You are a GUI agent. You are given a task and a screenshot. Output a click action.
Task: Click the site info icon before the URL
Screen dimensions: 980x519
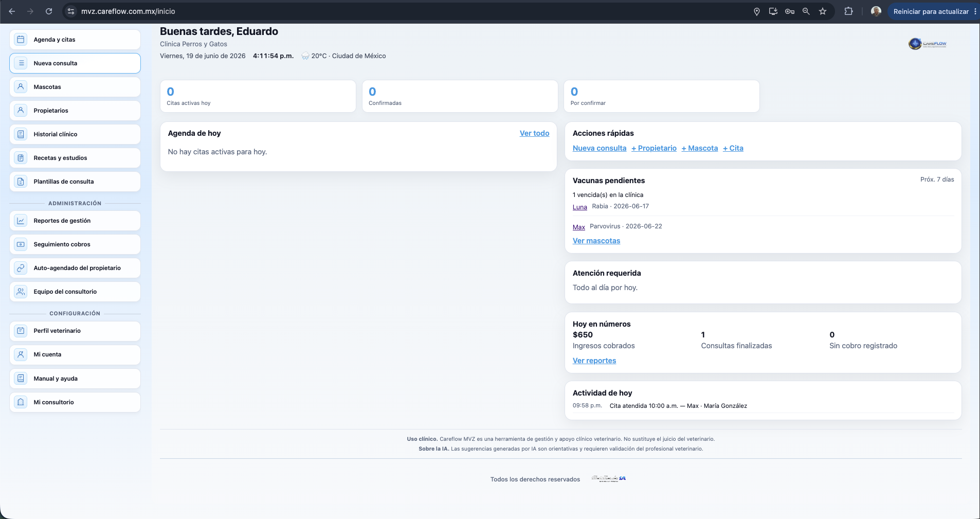pyautogui.click(x=71, y=11)
